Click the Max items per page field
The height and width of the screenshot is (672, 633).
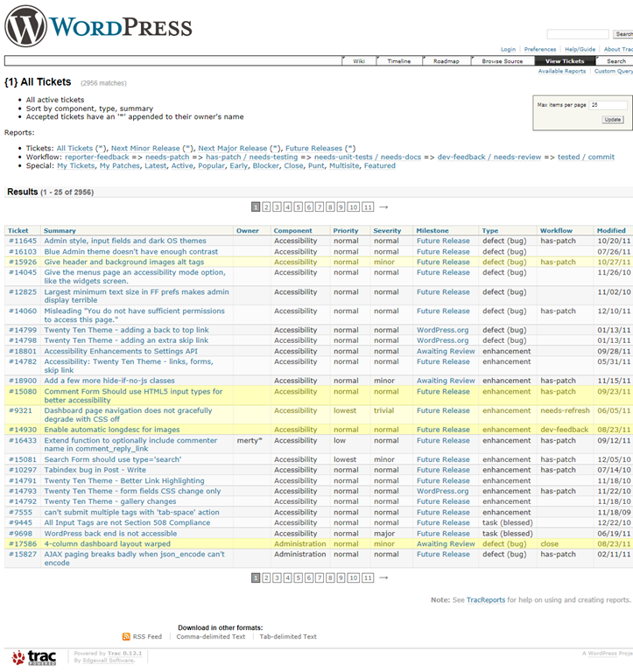608,105
